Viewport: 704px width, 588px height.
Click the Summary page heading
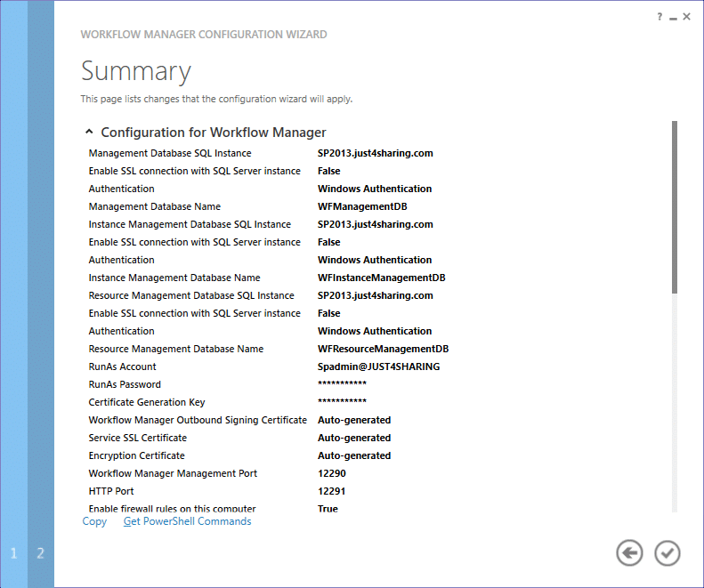136,71
